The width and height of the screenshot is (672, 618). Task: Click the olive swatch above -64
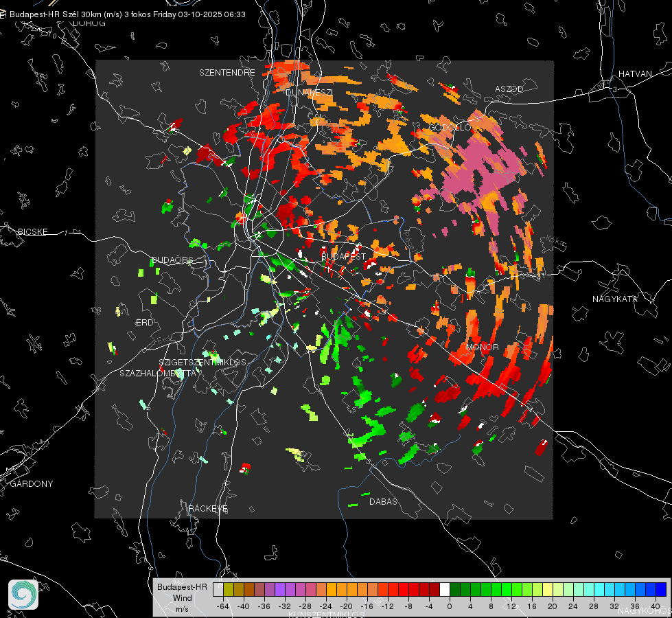coord(229,590)
